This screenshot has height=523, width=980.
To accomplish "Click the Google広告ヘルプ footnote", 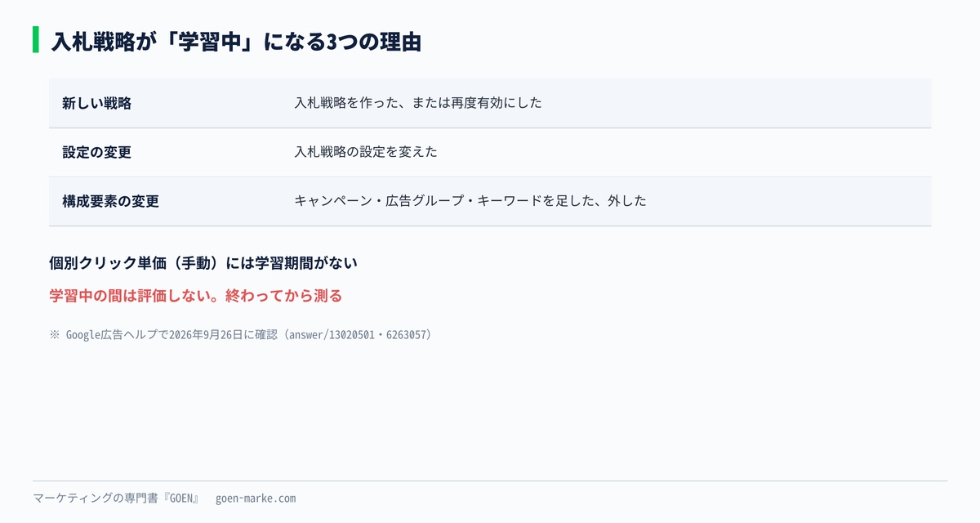I will (240, 335).
